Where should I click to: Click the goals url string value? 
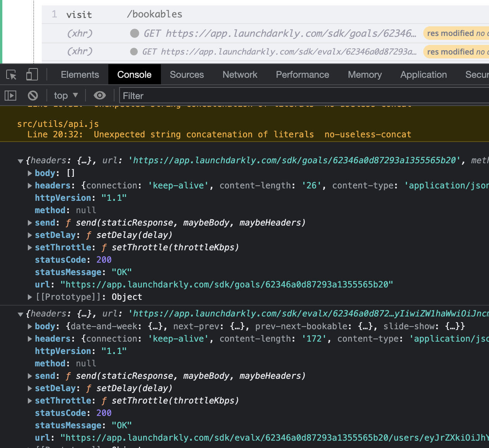pos(227,285)
